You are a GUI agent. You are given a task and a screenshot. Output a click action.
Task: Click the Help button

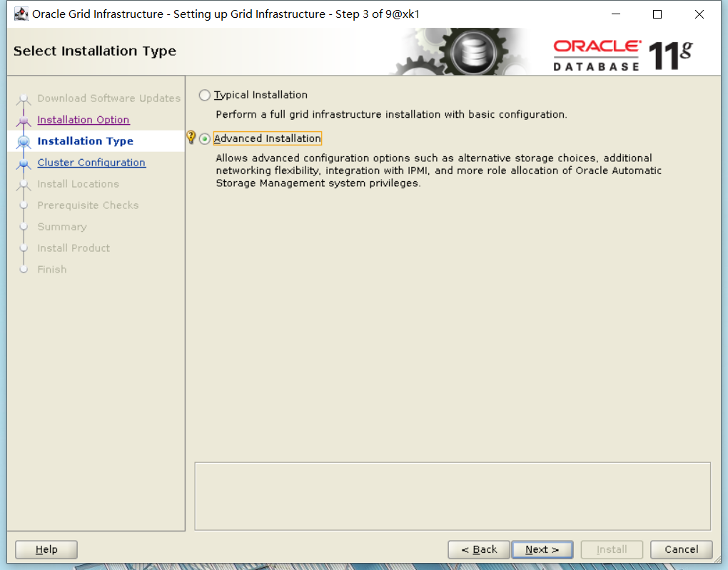click(46, 549)
